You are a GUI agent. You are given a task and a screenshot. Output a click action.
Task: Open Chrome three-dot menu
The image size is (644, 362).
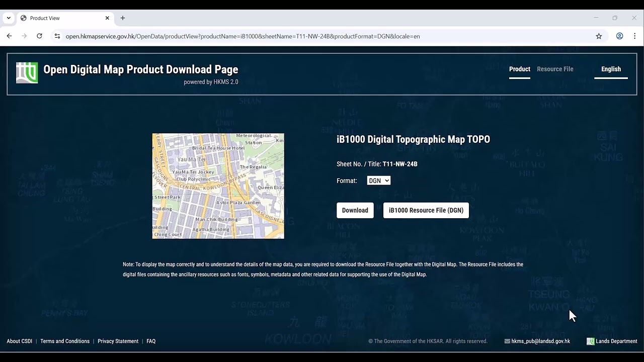[x=634, y=36]
